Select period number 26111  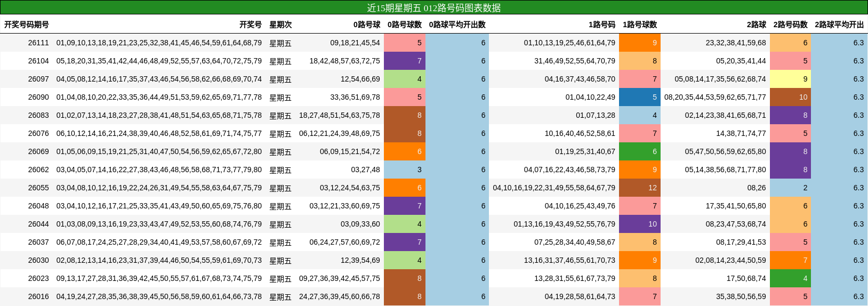(38, 43)
